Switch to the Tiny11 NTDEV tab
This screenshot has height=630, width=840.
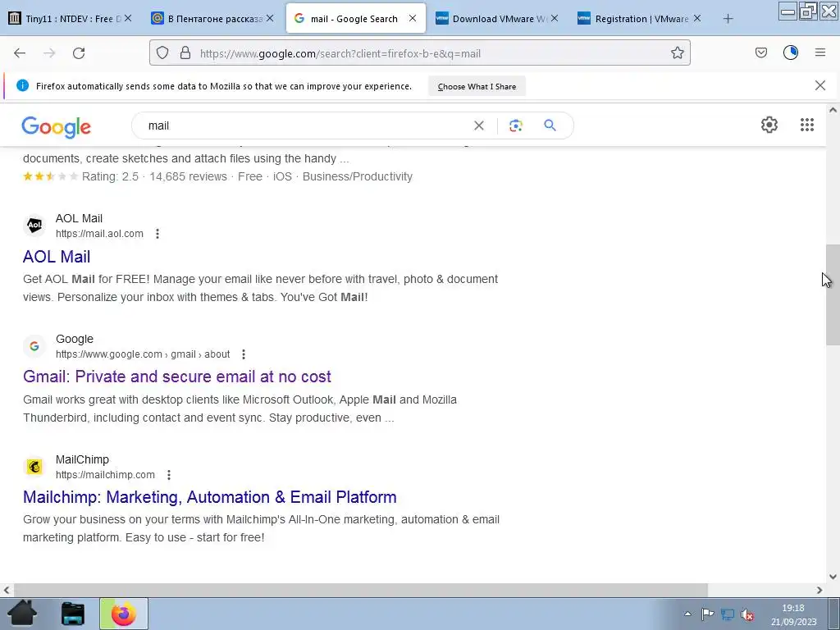point(69,19)
